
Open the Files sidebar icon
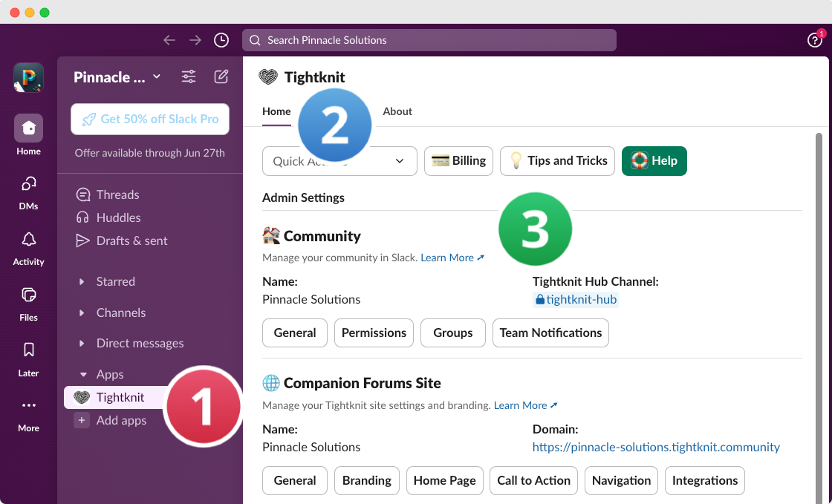pos(29,295)
